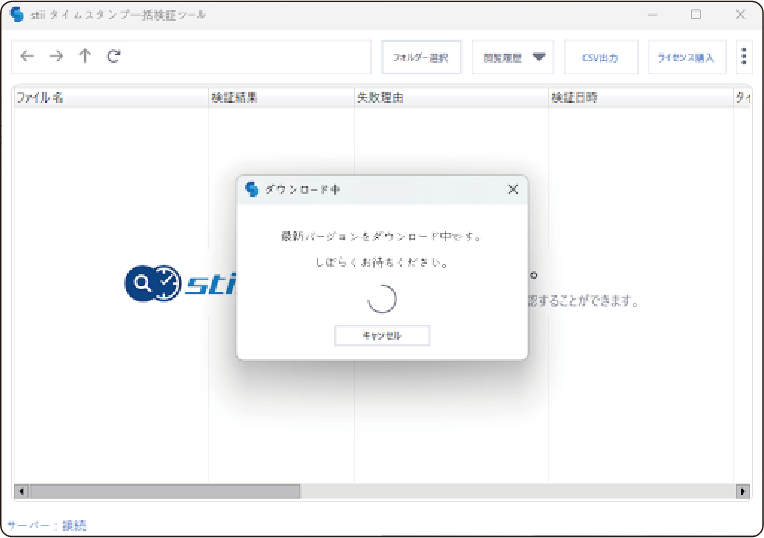Open ライセンス購入 from the toolbar
The width and height of the screenshot is (764, 538).
point(686,58)
